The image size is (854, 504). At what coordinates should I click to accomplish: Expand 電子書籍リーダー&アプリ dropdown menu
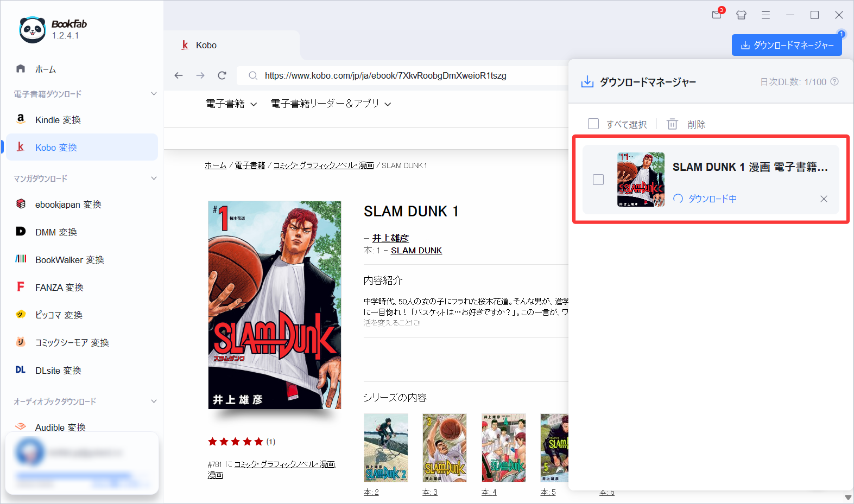point(331,104)
